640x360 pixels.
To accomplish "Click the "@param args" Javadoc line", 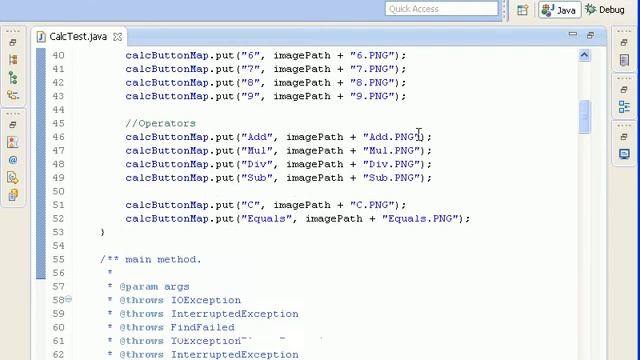I will point(154,287).
